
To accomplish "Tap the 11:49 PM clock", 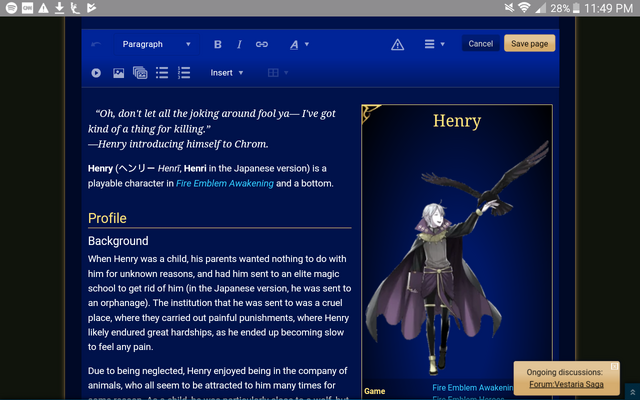I will (x=609, y=8).
